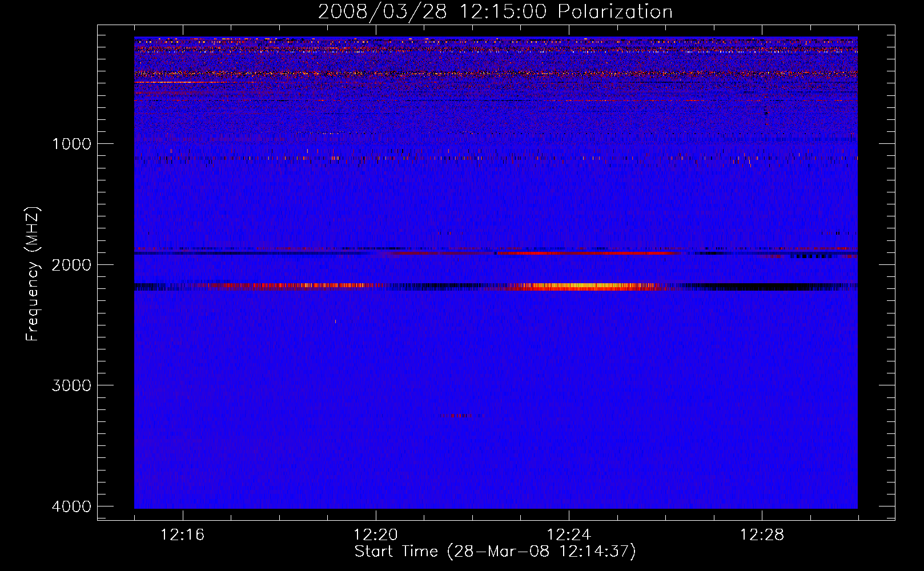Click the 4000 frequency tick label
Viewport: 924px width, 571px height.
pyautogui.click(x=71, y=506)
